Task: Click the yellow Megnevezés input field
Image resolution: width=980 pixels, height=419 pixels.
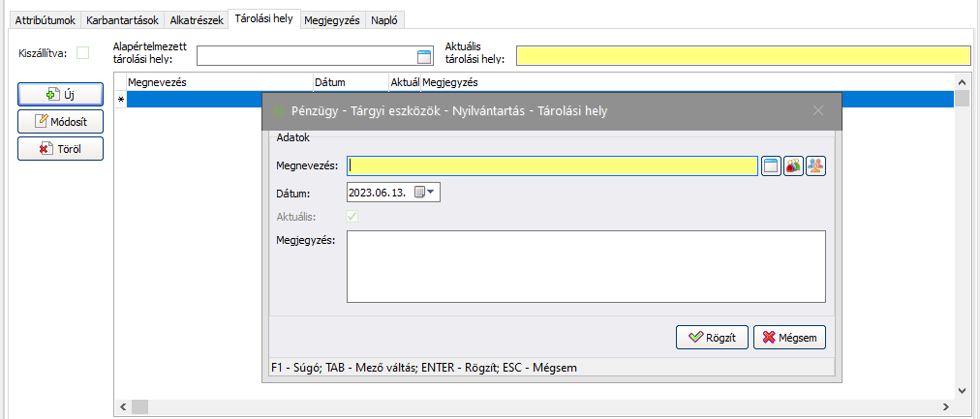Action: click(x=552, y=166)
